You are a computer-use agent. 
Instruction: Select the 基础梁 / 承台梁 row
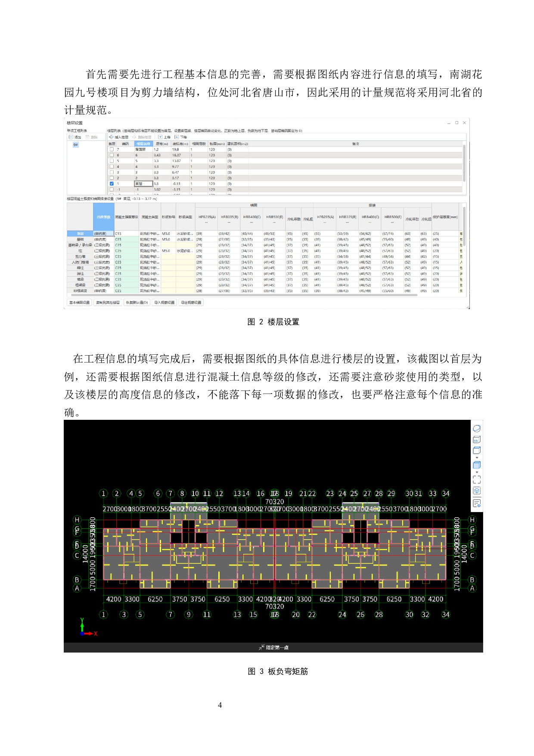(80, 245)
